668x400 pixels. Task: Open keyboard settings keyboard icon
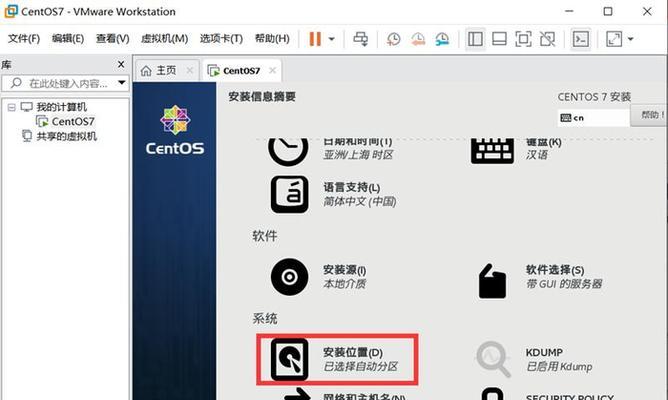click(492, 151)
